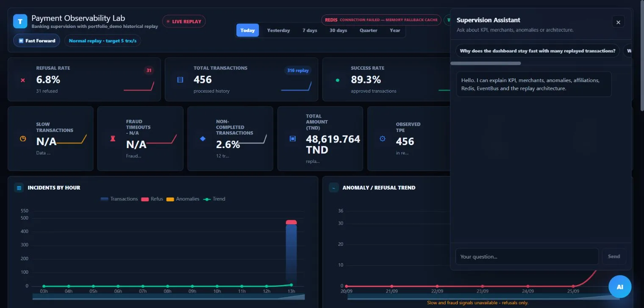The image size is (644, 308).
Task: Click the red X icon on Refusal Rate card
Action: [23, 80]
